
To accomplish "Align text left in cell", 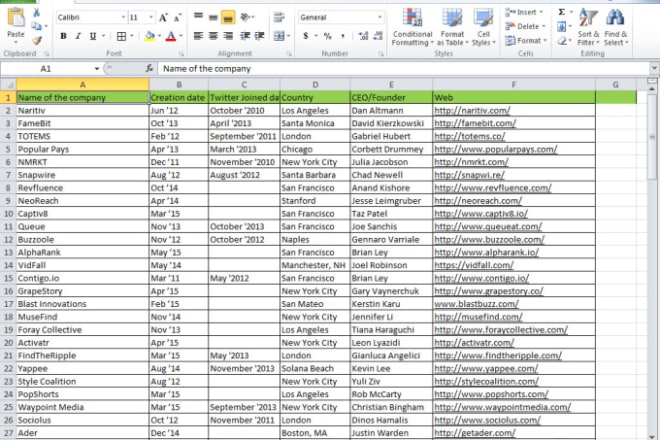I will click(x=198, y=36).
